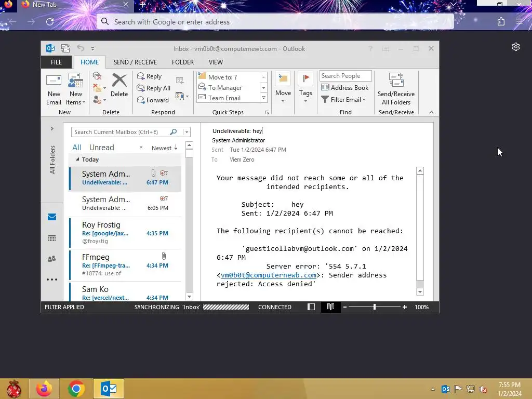Open Google Chrome from the taskbar
The image size is (532, 399).
[x=76, y=389]
